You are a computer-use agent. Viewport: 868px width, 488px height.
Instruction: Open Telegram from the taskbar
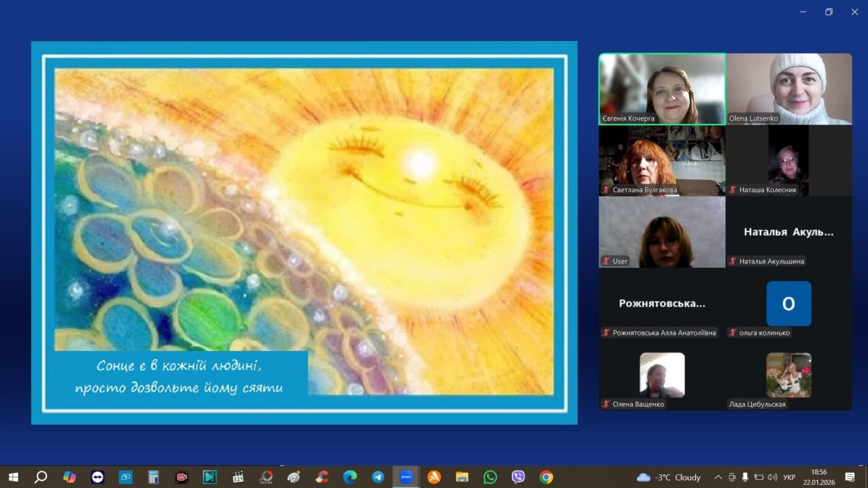378,477
